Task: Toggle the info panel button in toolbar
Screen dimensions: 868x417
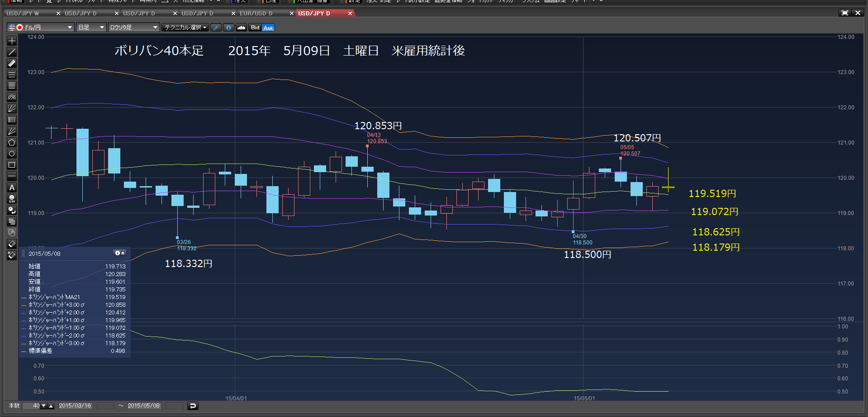Action: (x=229, y=28)
